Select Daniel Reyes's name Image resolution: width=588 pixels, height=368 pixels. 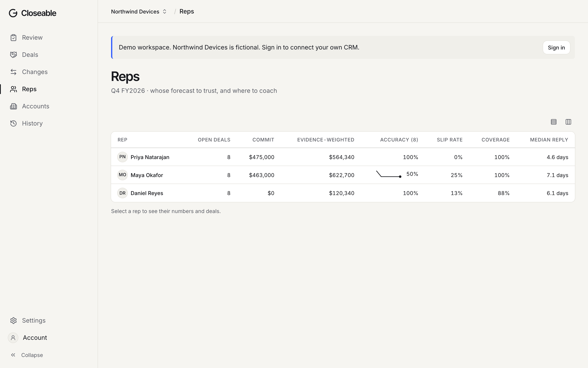pos(147,193)
